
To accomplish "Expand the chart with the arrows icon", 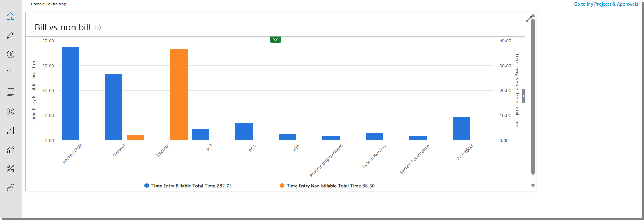I will [x=529, y=19].
